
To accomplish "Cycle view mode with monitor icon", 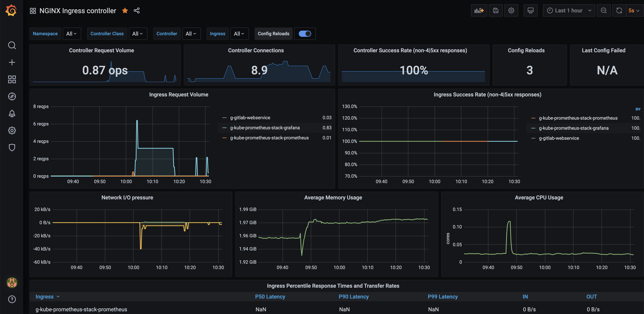I will (530, 10).
